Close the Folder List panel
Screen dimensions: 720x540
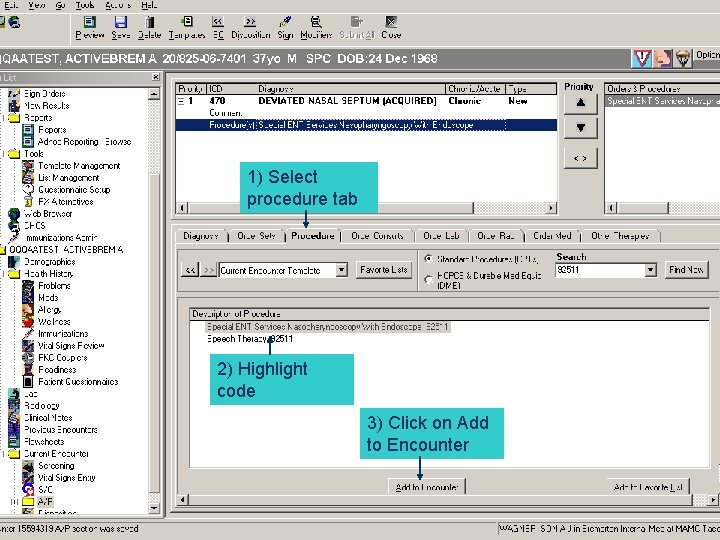click(156, 77)
